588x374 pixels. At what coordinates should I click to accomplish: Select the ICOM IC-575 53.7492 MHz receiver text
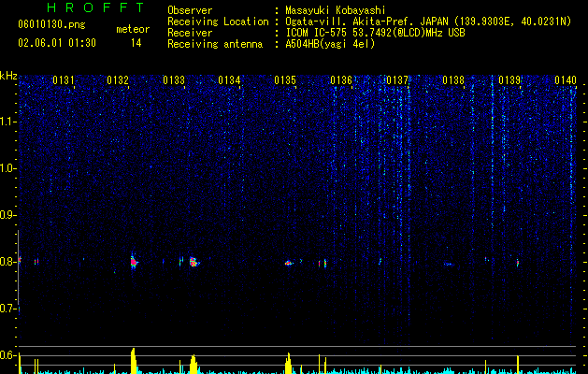(376, 33)
